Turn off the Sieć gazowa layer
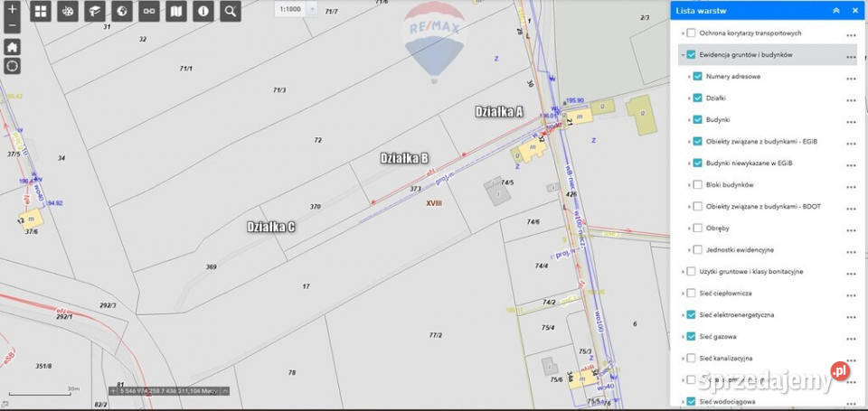The width and height of the screenshot is (868, 411). tap(691, 337)
